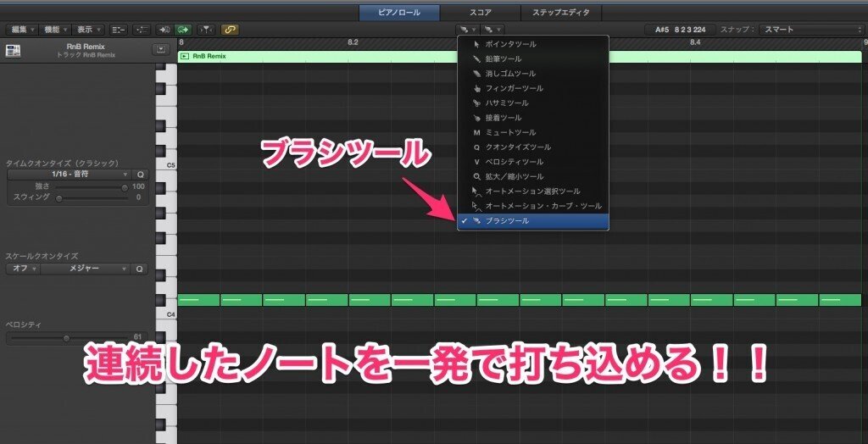Choose the ベロシティツール velocity tool

533,162
